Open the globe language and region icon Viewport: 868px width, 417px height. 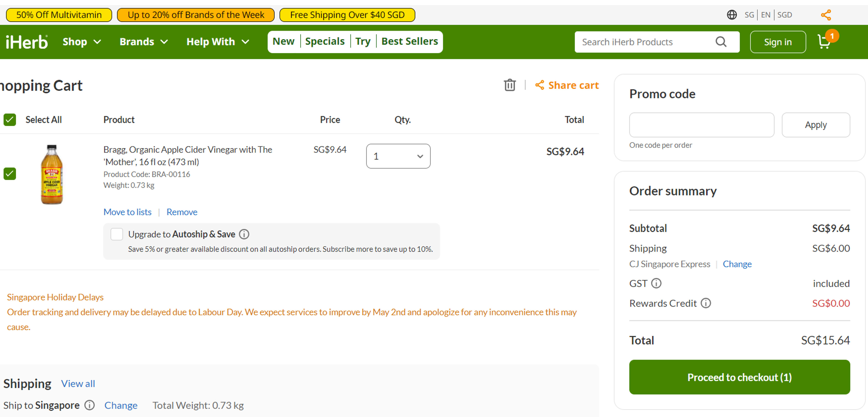(731, 15)
